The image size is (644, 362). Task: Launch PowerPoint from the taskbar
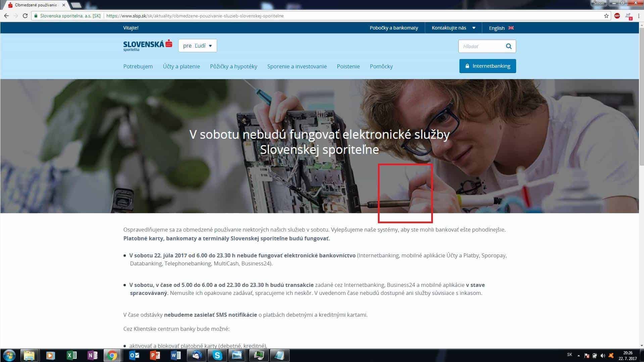pos(155,355)
